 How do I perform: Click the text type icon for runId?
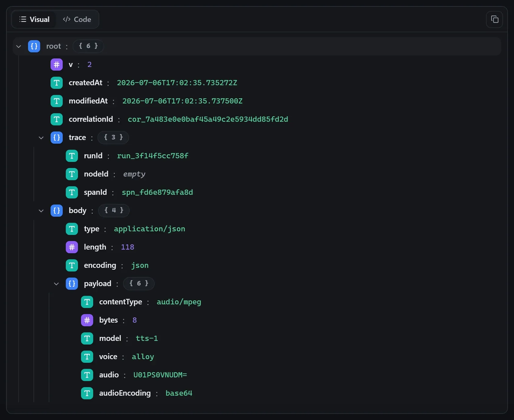pos(72,156)
